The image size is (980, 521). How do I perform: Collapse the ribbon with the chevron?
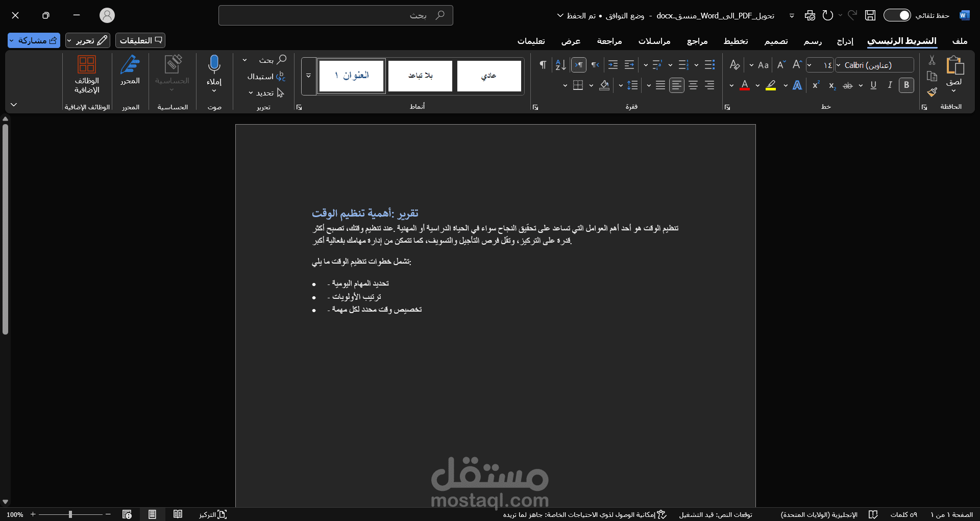pos(14,105)
